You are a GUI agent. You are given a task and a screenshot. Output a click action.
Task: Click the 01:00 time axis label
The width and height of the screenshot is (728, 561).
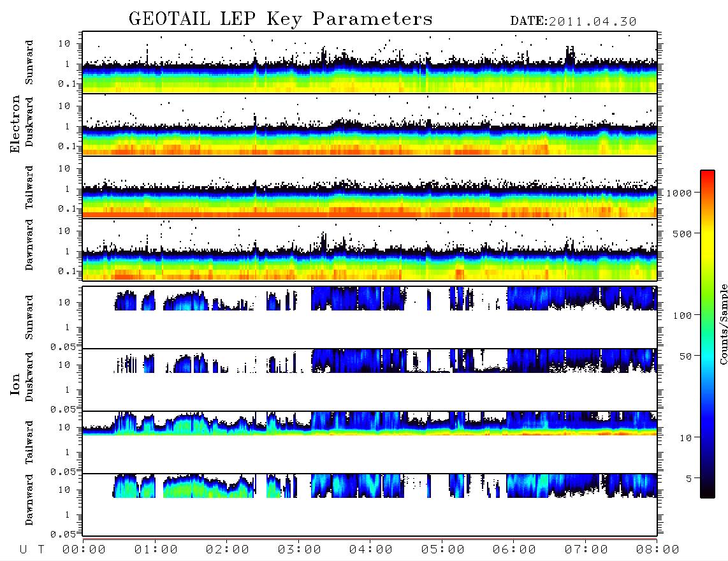coord(156,550)
